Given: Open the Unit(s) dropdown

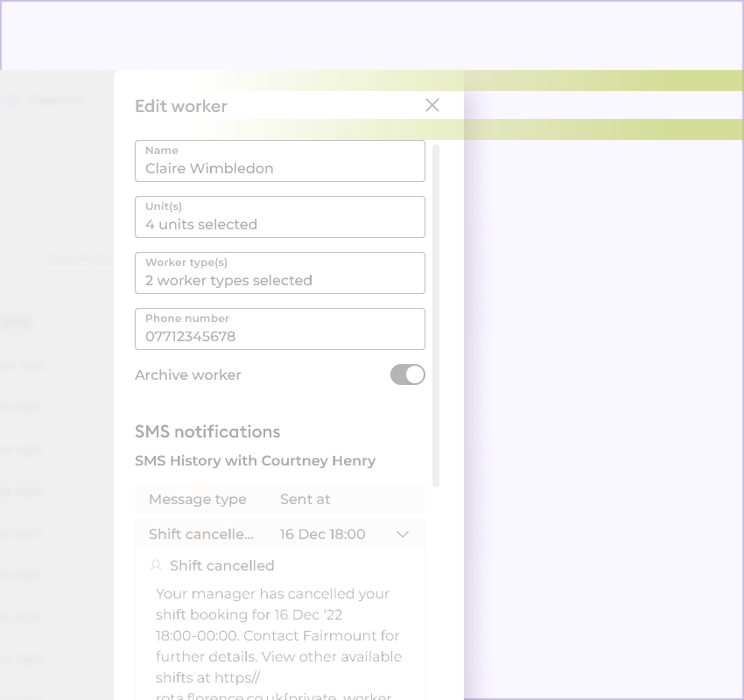Looking at the screenshot, I should pyautogui.click(x=280, y=217).
